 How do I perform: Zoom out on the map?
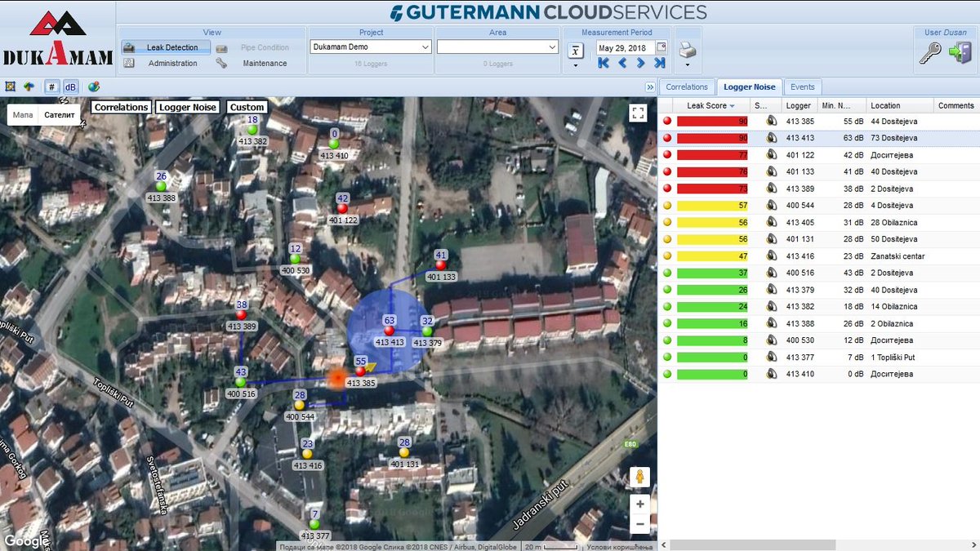coord(640,524)
